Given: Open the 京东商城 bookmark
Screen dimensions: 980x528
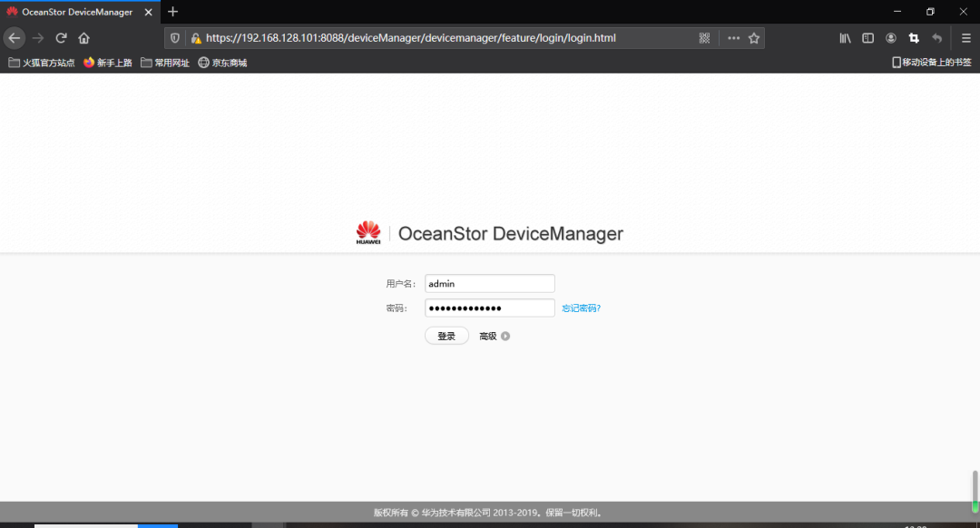Looking at the screenshot, I should [x=222, y=63].
